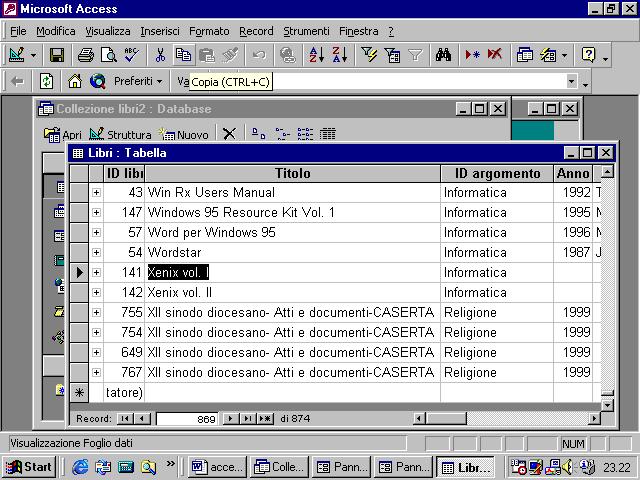
Task: Click horizontal scrollbar right arrow in table
Action: pyautogui.click(x=594, y=418)
